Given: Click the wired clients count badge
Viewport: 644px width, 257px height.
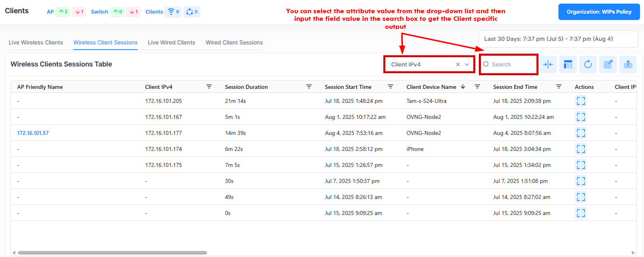Looking at the screenshot, I should click(x=191, y=12).
